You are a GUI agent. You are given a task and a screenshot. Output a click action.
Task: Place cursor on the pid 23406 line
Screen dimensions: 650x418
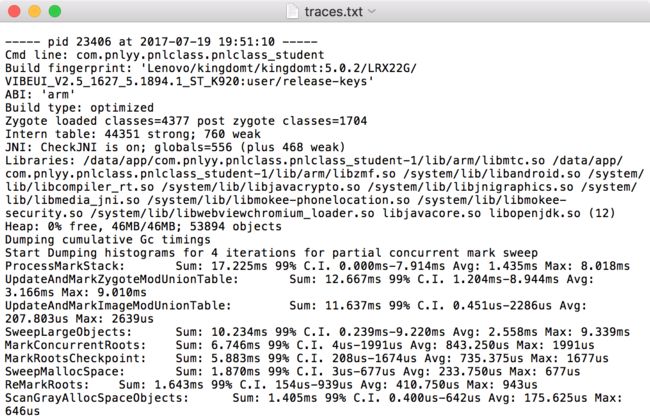tap(161, 41)
